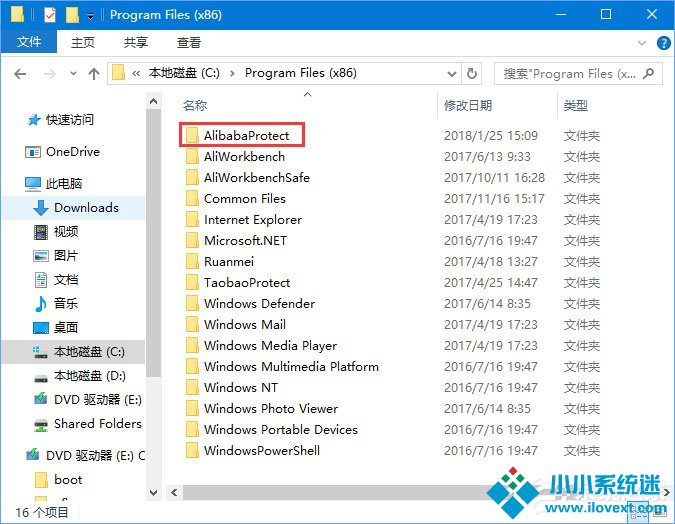Open the recent locations dropdown arrow
This screenshot has width=675, height=524.
coord(74,74)
